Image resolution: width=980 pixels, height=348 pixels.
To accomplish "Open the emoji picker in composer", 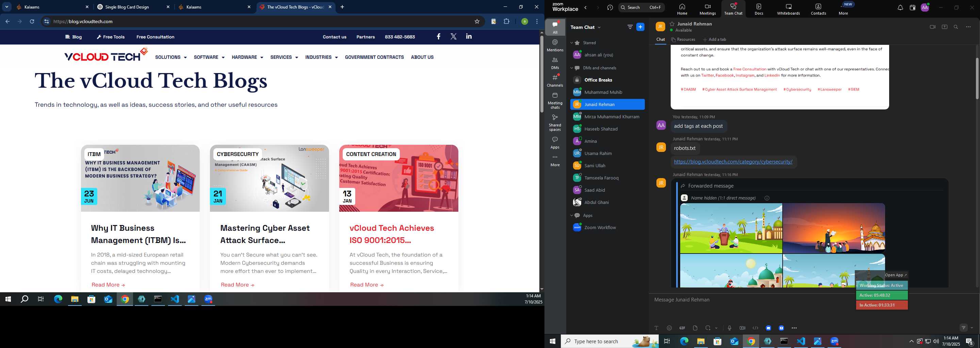I will click(669, 328).
